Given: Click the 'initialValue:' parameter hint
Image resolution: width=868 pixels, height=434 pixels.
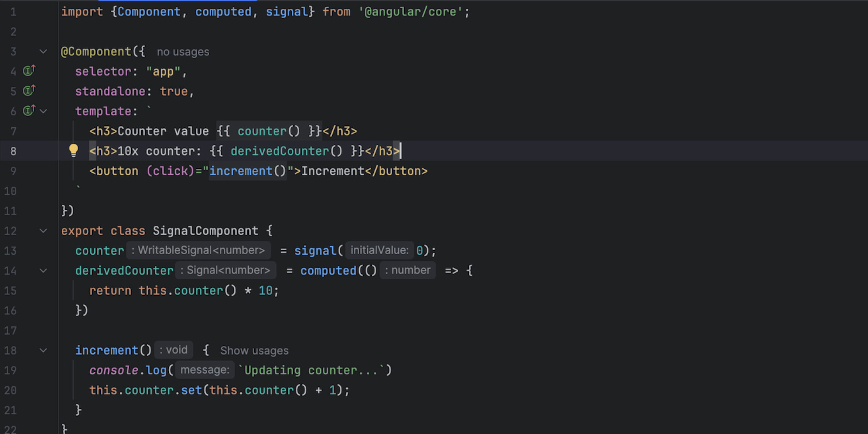Looking at the screenshot, I should pyautogui.click(x=380, y=250).
